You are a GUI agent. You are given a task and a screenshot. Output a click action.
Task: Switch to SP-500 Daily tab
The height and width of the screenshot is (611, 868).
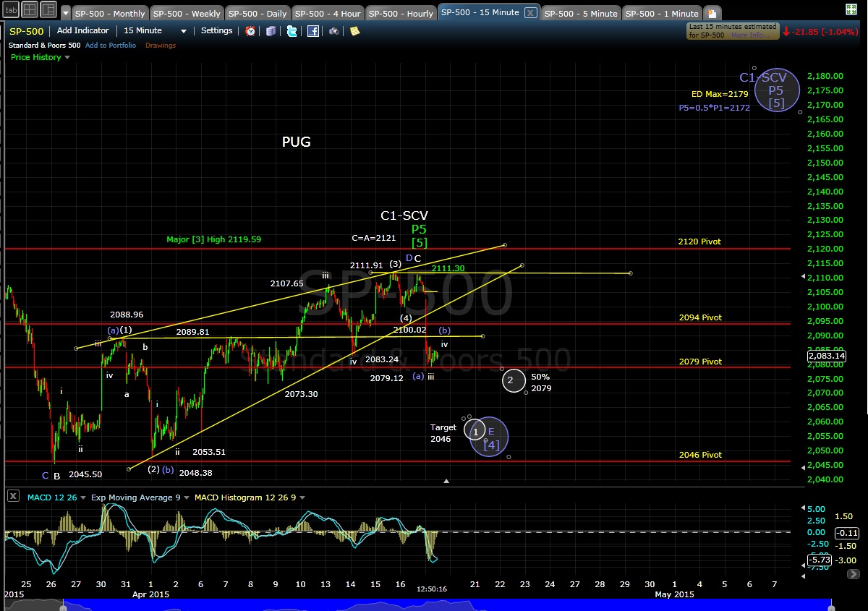[x=258, y=14]
